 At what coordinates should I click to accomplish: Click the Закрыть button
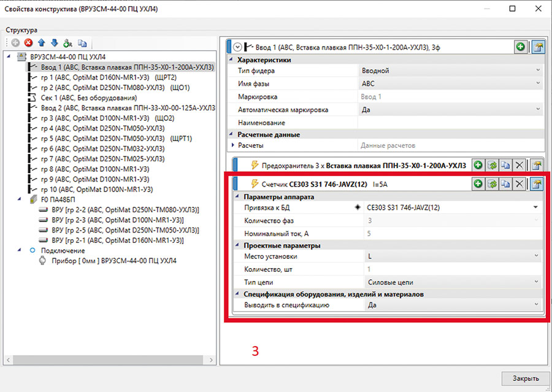click(525, 379)
